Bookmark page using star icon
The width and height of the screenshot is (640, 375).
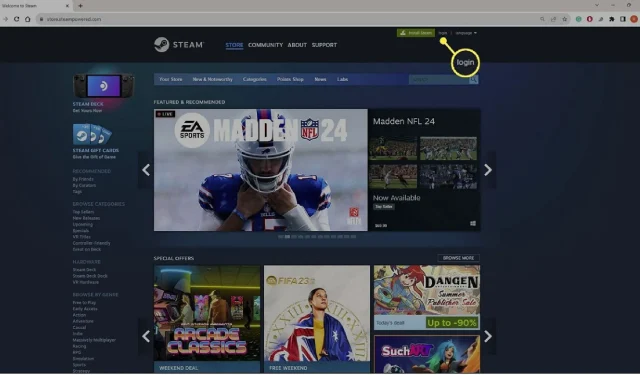coord(564,19)
